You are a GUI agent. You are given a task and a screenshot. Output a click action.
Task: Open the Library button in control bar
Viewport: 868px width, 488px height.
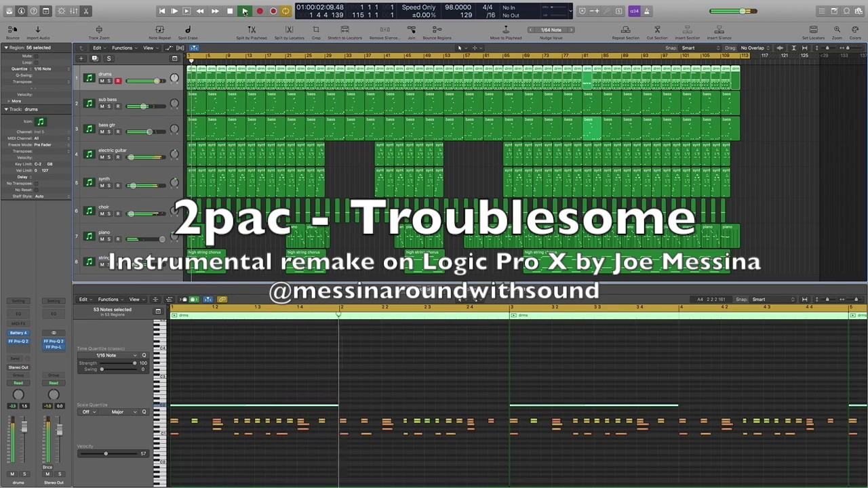pyautogui.click(x=9, y=11)
